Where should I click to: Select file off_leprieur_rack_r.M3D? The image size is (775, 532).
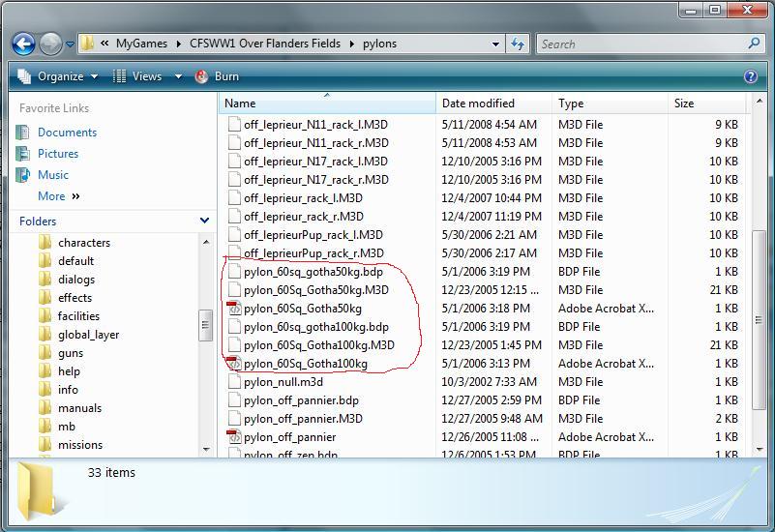point(304,217)
